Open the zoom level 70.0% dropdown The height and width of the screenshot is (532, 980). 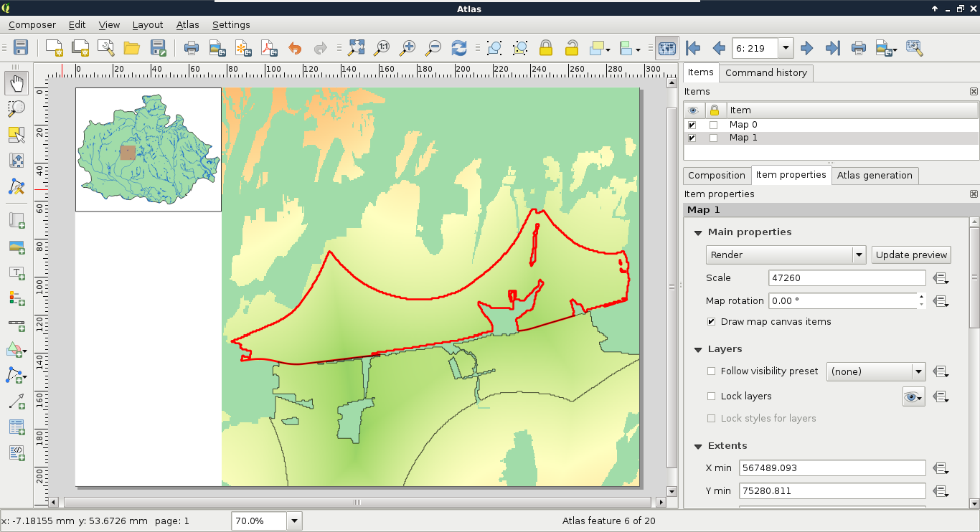(294, 521)
